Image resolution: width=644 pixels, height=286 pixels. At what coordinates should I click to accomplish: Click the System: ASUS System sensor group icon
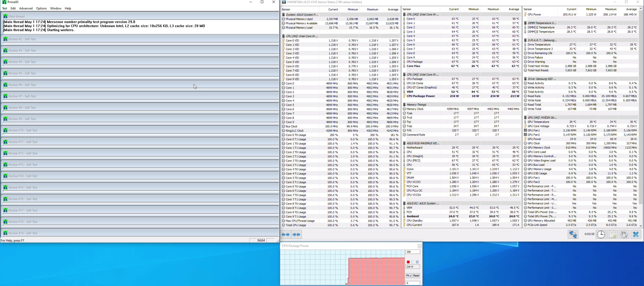(284, 15)
